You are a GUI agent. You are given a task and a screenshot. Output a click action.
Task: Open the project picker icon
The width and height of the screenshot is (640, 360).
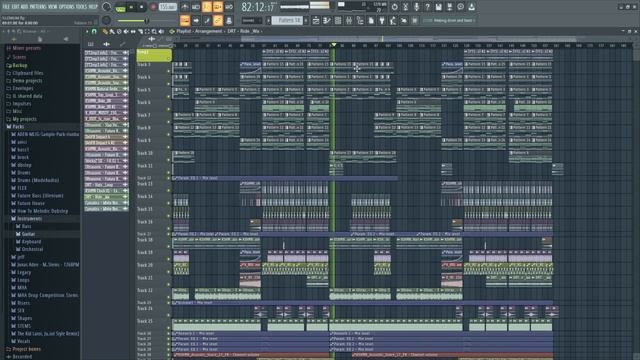[371, 20]
